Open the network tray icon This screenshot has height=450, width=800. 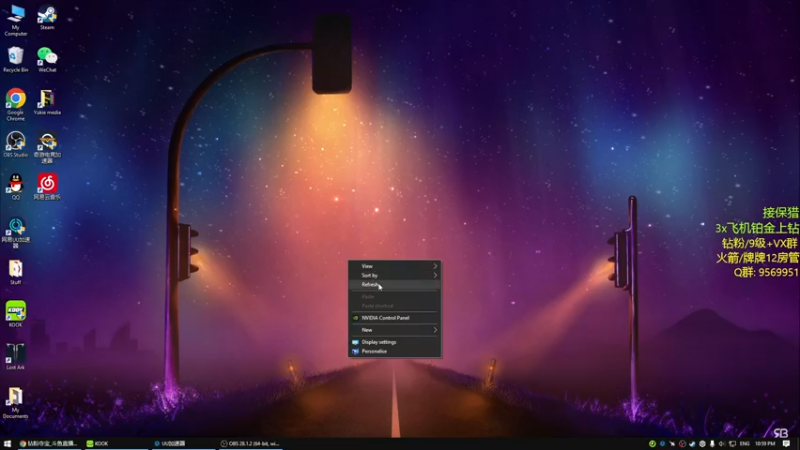(732, 444)
